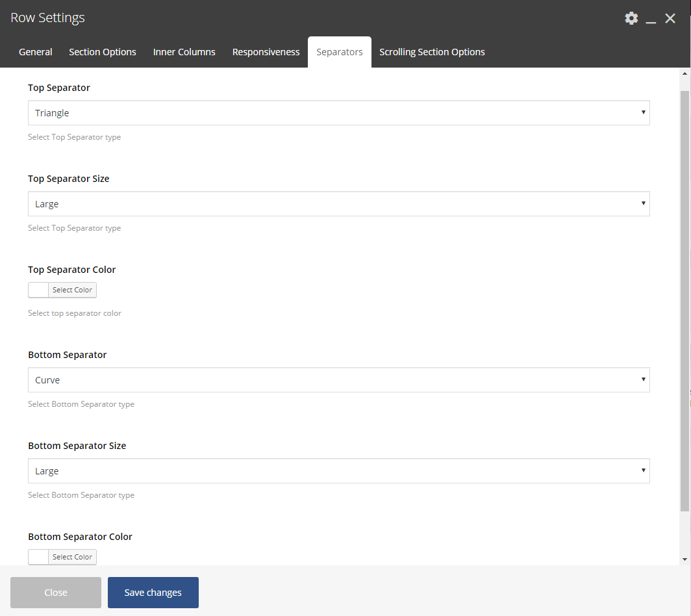691x616 pixels.
Task: Close Row Settings with the X icon
Action: [x=670, y=18]
